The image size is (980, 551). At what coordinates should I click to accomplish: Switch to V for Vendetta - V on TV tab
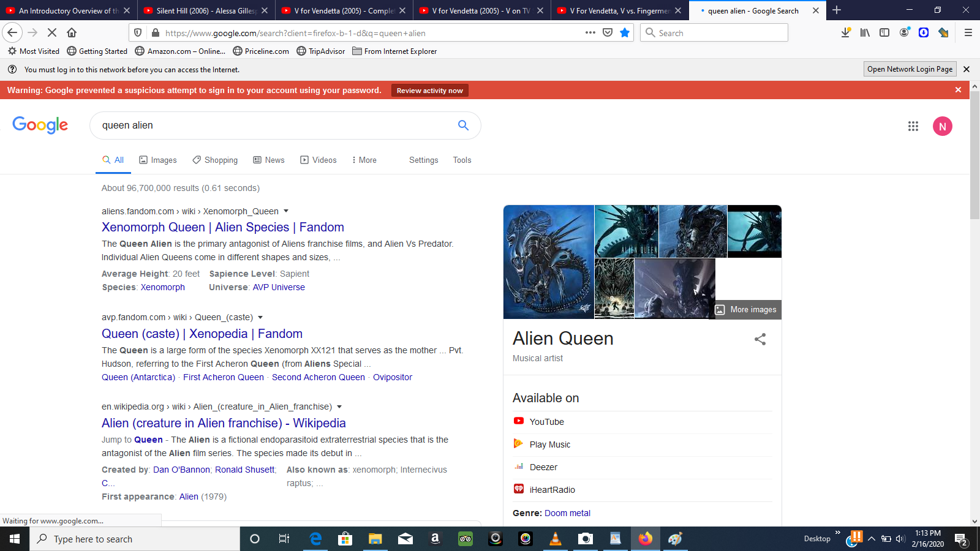[x=481, y=10]
